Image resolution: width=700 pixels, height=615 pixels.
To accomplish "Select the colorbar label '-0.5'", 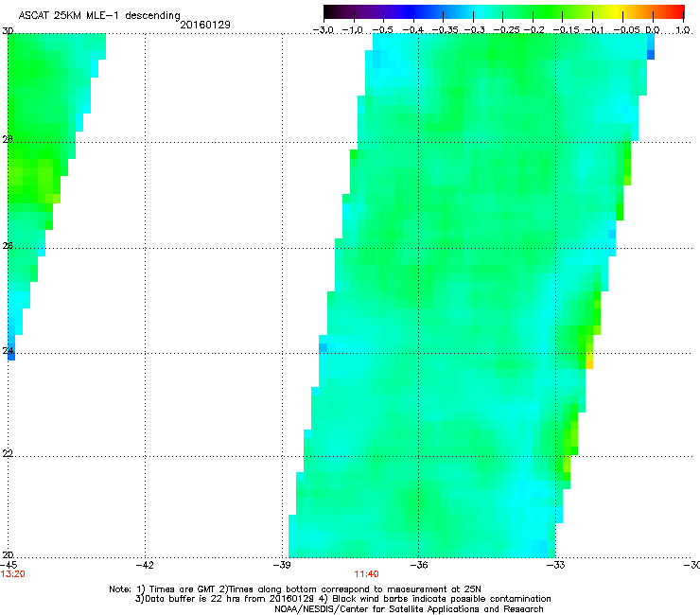I will point(382,30).
